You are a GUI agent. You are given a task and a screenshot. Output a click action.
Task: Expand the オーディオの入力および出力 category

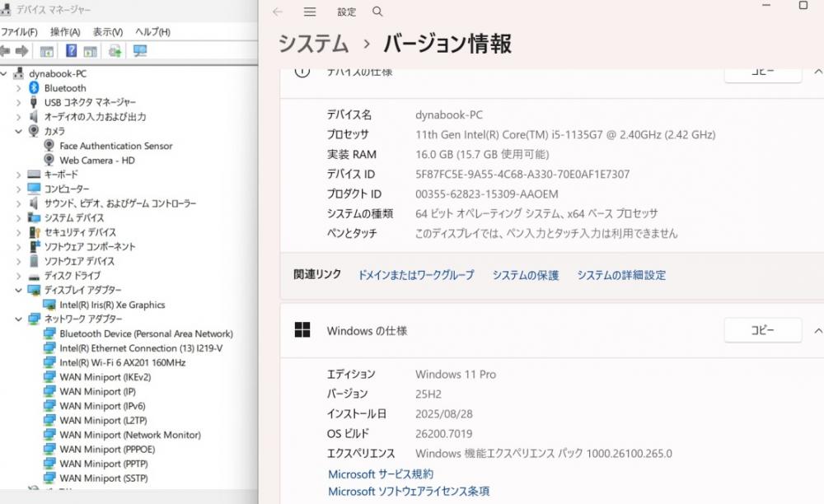pos(19,117)
